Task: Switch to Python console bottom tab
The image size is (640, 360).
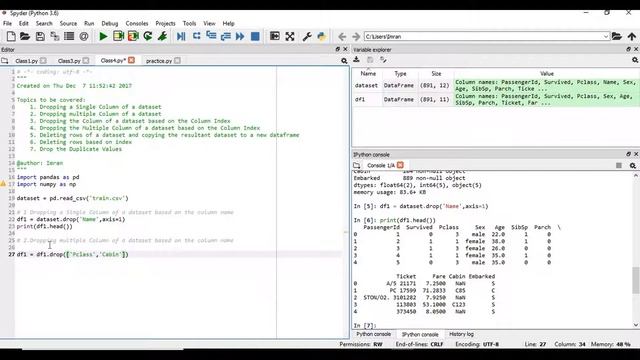Action: tap(373, 334)
